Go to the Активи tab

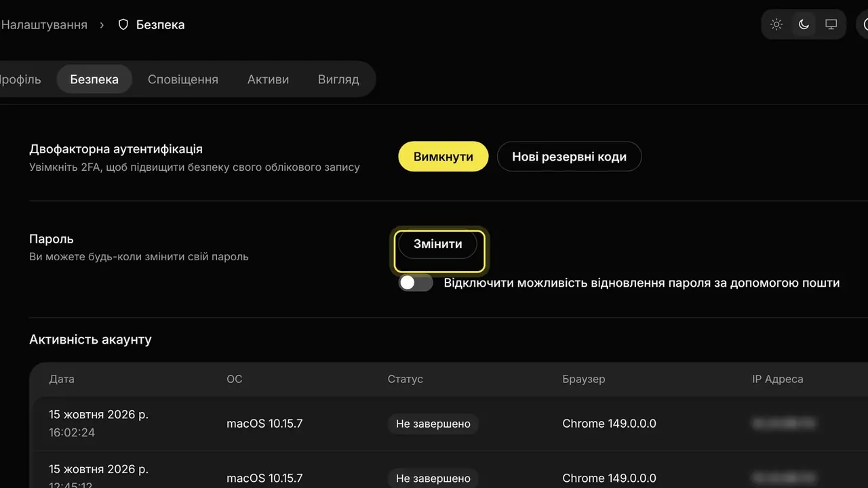[x=268, y=79]
